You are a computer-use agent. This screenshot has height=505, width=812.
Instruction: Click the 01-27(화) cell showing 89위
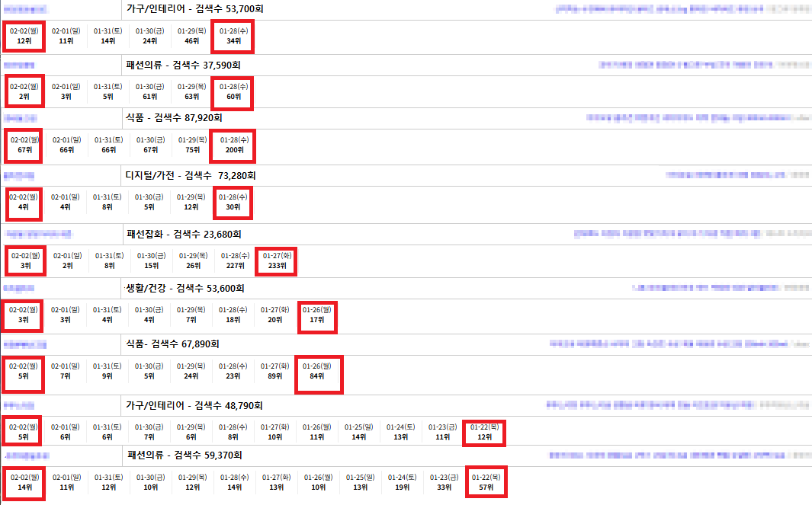[276, 371]
